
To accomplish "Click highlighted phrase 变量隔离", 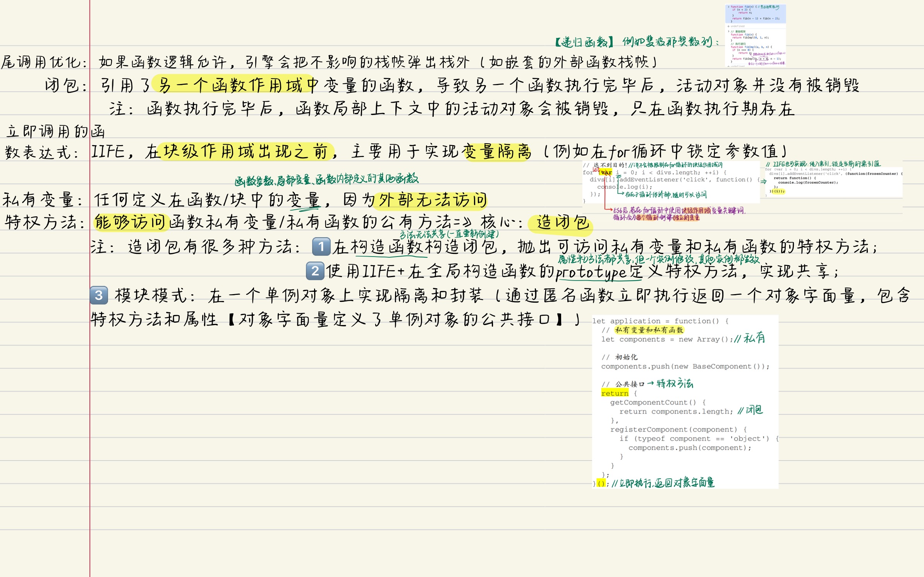I will [498, 151].
